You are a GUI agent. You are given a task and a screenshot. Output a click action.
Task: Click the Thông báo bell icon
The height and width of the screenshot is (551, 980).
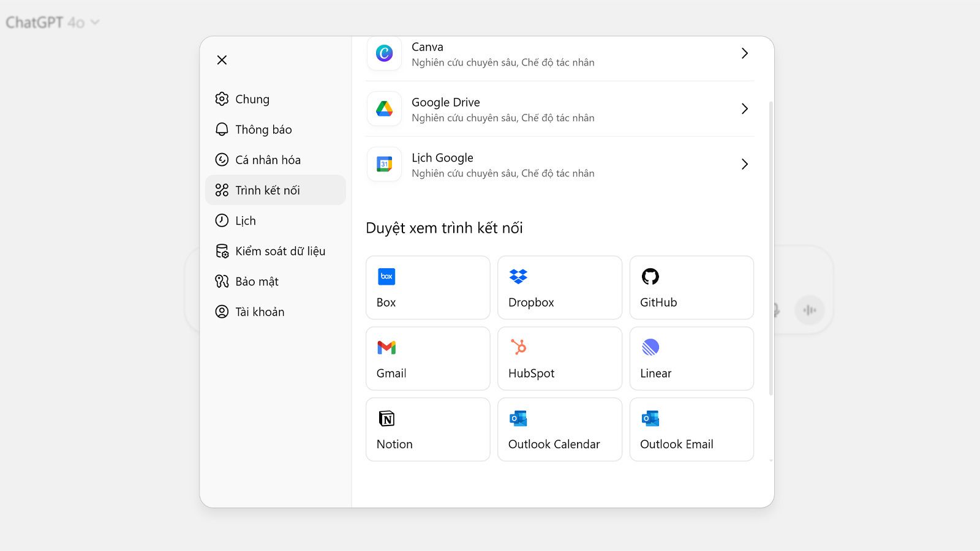(x=222, y=130)
